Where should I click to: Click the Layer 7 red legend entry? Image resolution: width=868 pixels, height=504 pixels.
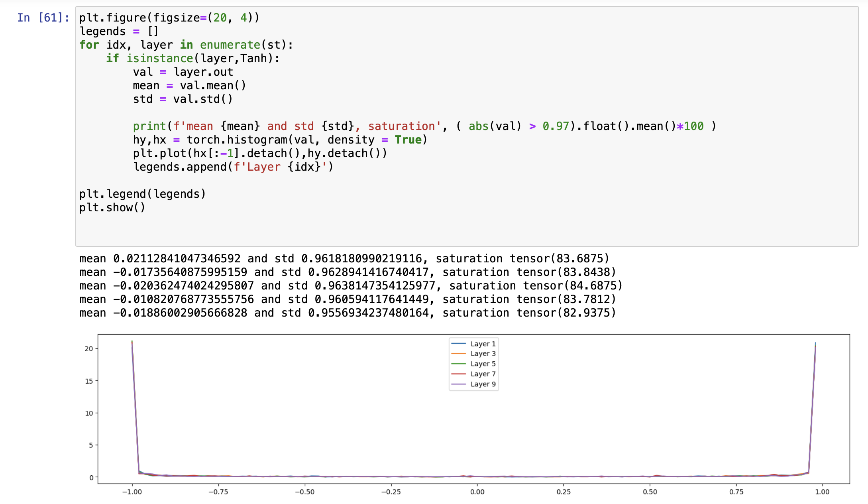point(483,374)
